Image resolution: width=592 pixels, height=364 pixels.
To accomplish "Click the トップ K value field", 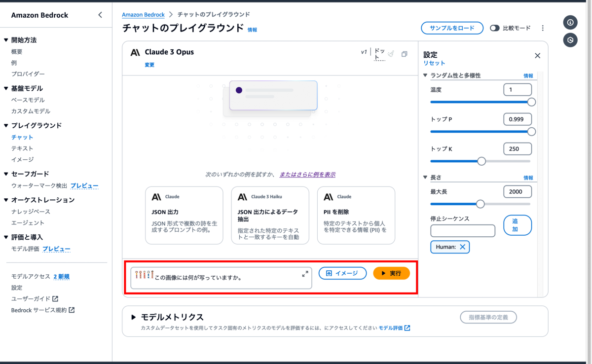I will (518, 149).
